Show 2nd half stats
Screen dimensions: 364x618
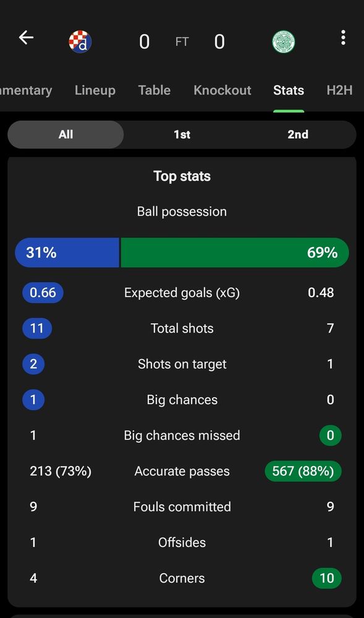tap(298, 134)
